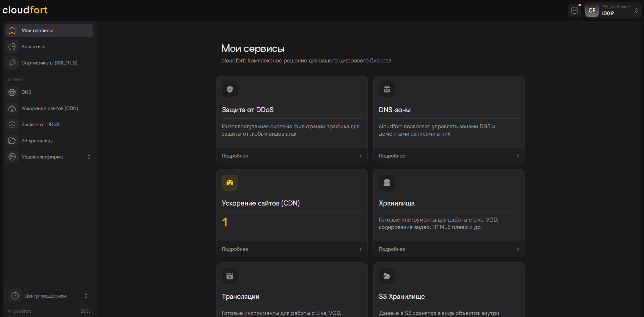Open the notifications checkmark icon
This screenshot has height=317, width=644.
coord(575,10)
